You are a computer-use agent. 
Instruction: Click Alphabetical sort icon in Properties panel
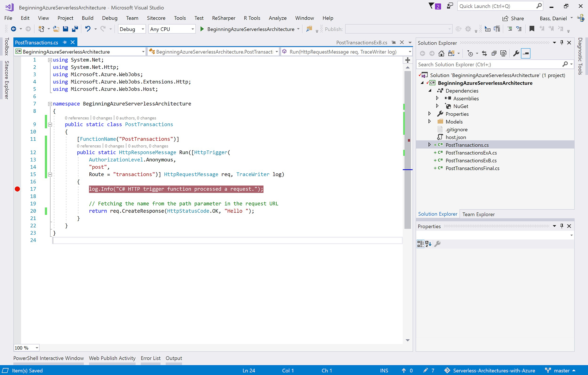428,244
